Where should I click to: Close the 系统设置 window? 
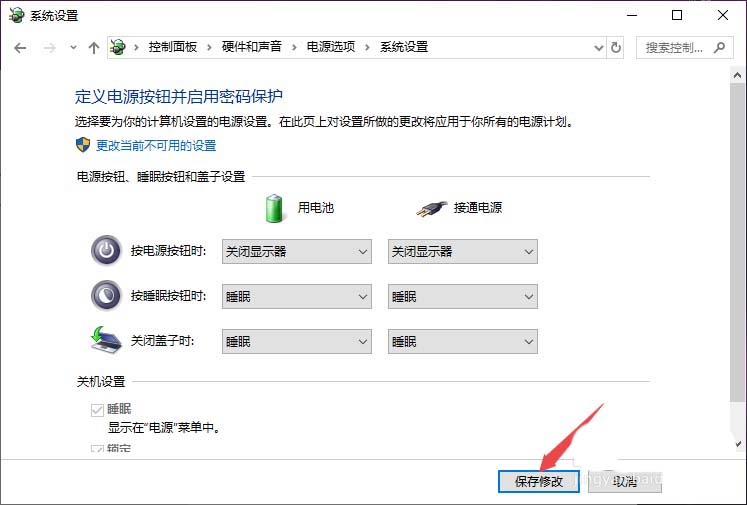pyautogui.click(x=723, y=15)
